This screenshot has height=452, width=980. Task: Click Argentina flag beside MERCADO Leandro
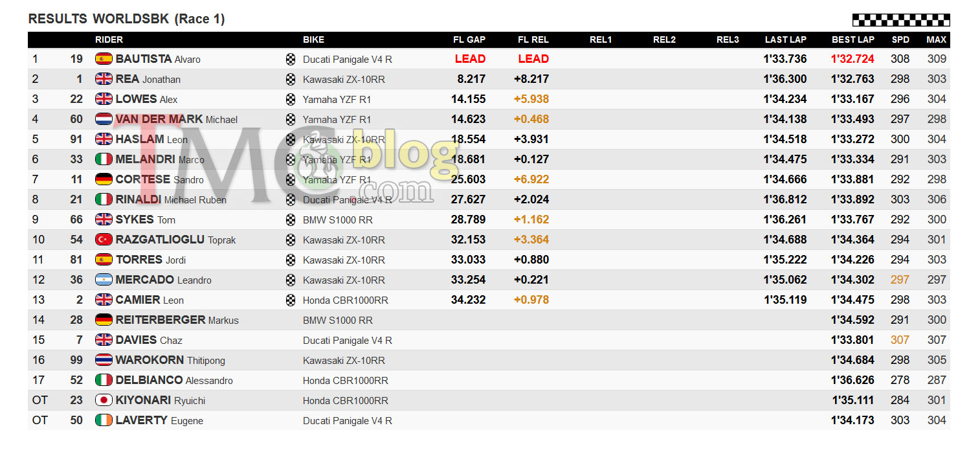(104, 280)
